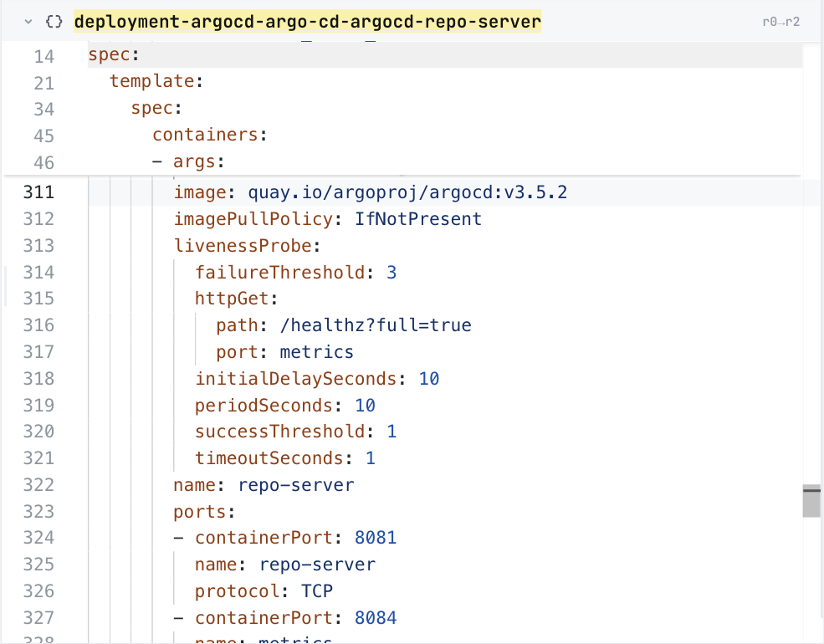
Task: Click periodSeconds value 10
Action: (x=365, y=406)
